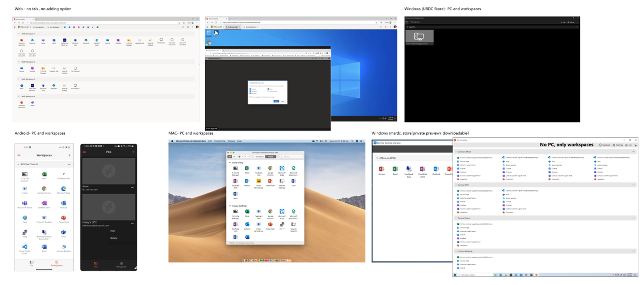Collapse Office on WVD group in Canary window

(x=377, y=158)
